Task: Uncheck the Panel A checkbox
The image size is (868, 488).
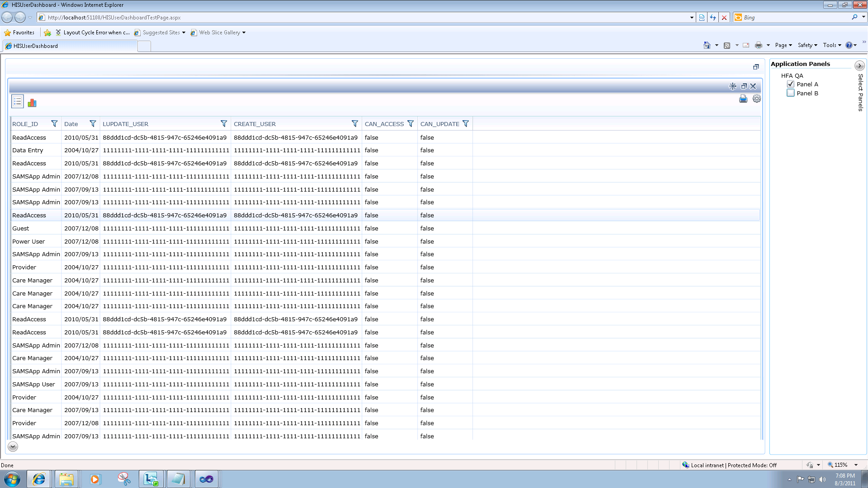Action: point(790,84)
